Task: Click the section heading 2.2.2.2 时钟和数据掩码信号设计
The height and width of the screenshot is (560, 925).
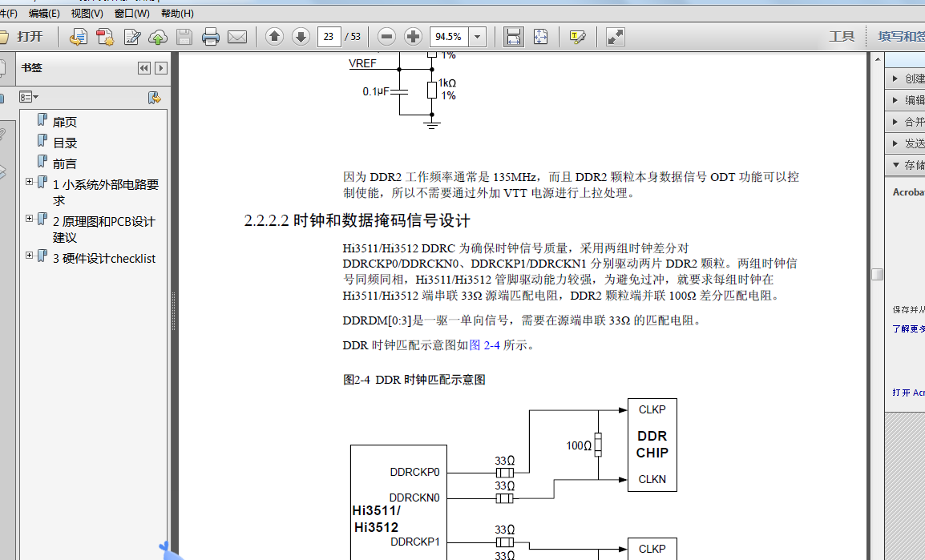Action: 357,221
